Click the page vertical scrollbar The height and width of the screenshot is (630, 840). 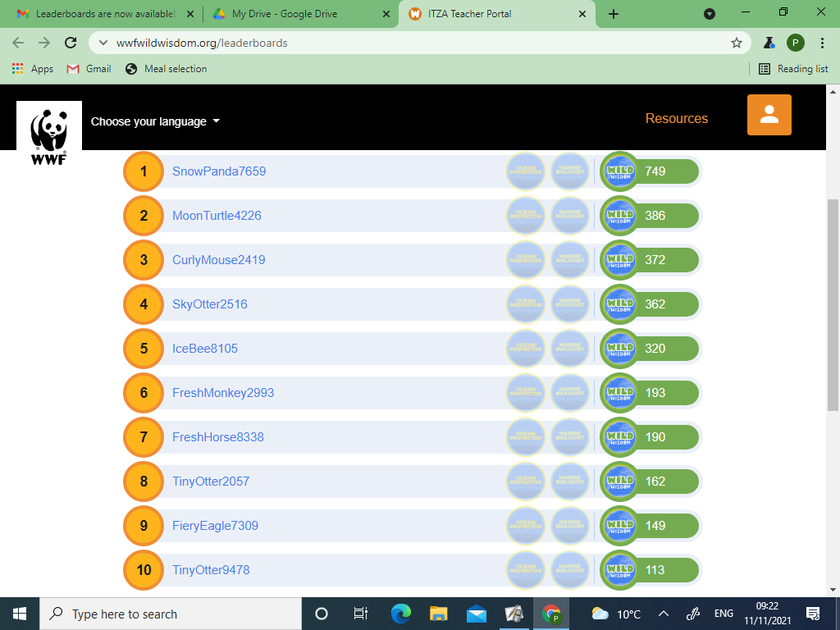[833, 304]
